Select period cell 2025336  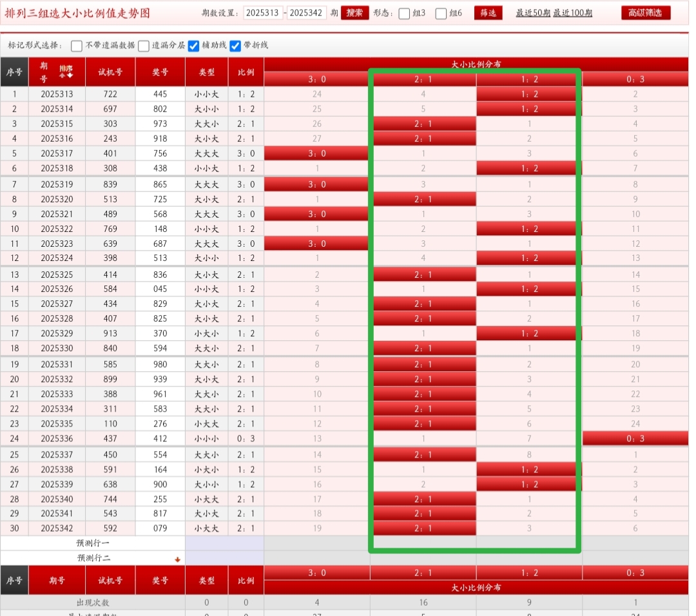tap(57, 438)
